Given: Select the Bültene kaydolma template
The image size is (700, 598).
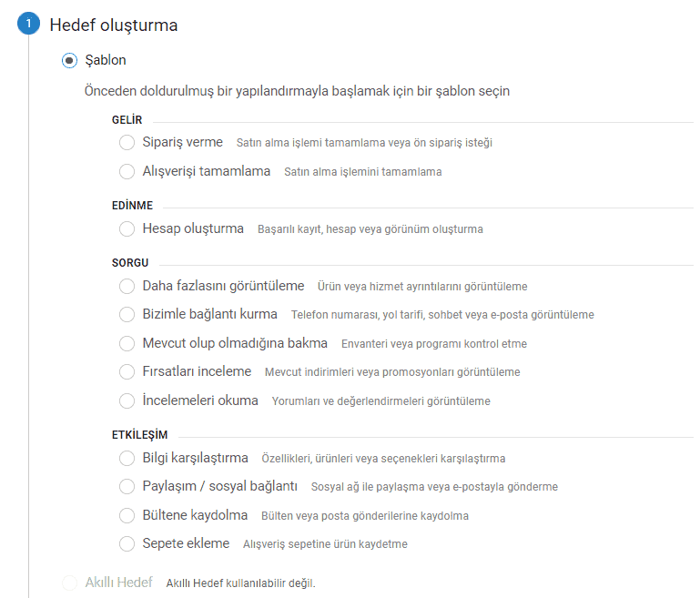Looking at the screenshot, I should click(127, 515).
